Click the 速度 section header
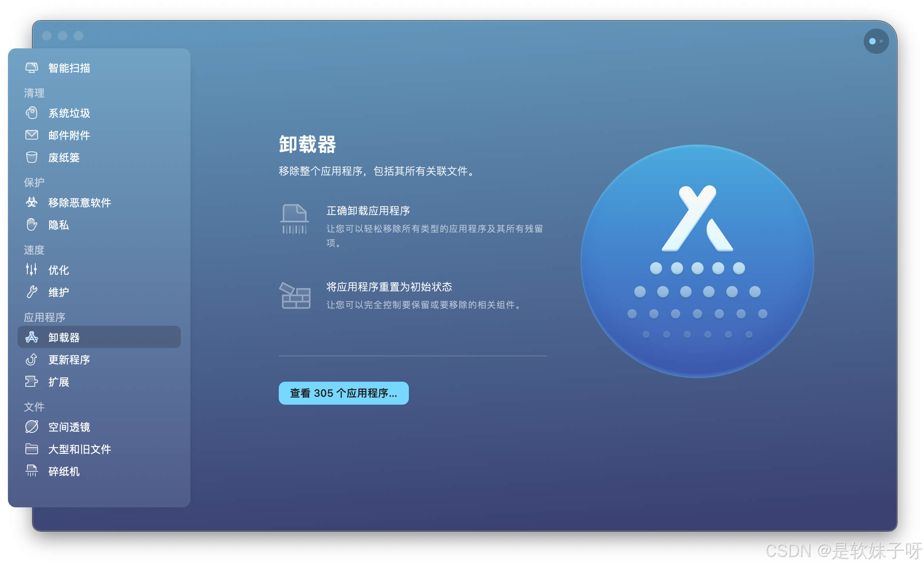The image size is (924, 566). [x=34, y=250]
